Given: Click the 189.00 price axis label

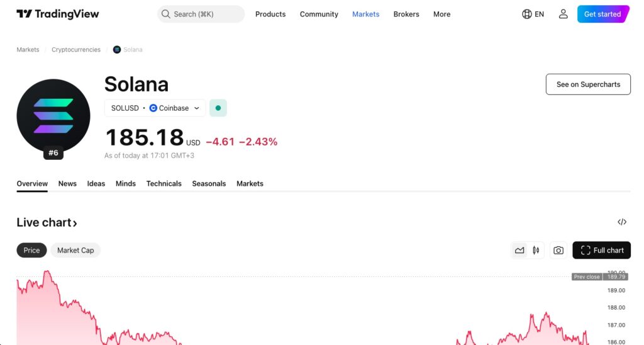Looking at the screenshot, I should [616, 290].
